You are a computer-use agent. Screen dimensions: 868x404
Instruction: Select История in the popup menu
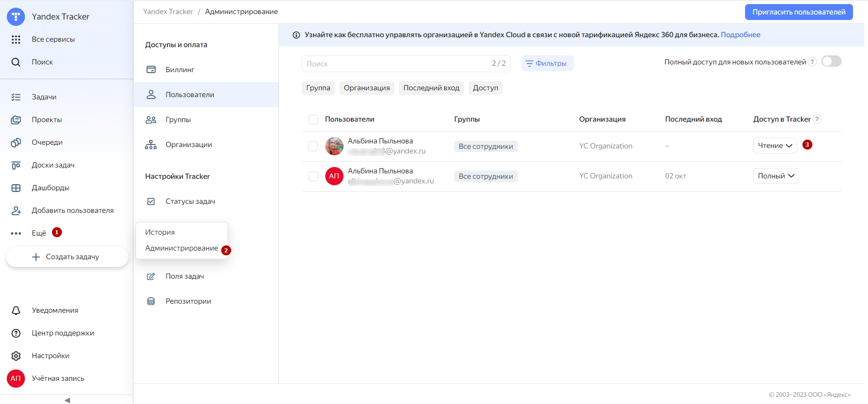[x=160, y=232]
